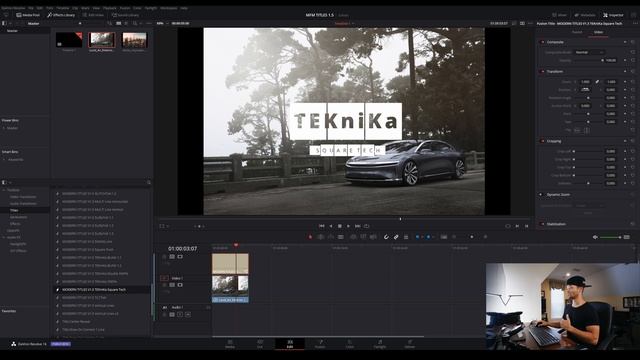Toggle the Cropping section enable switch
Viewport: 640px width, 360px height.
click(x=542, y=141)
